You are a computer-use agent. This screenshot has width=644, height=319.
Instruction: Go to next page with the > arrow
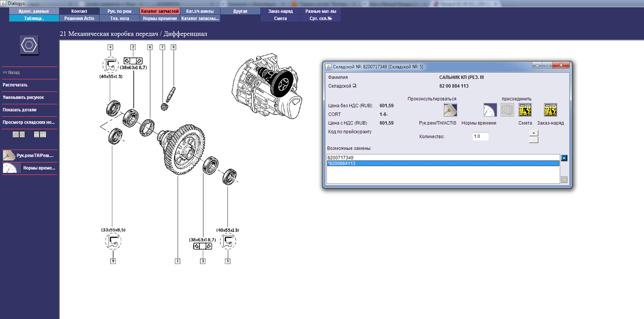tap(37, 134)
